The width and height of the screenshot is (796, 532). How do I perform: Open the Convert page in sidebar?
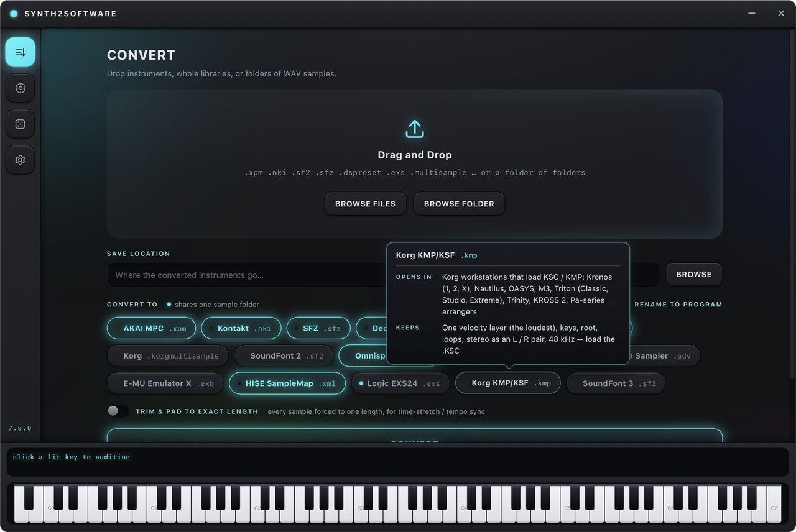pos(21,52)
